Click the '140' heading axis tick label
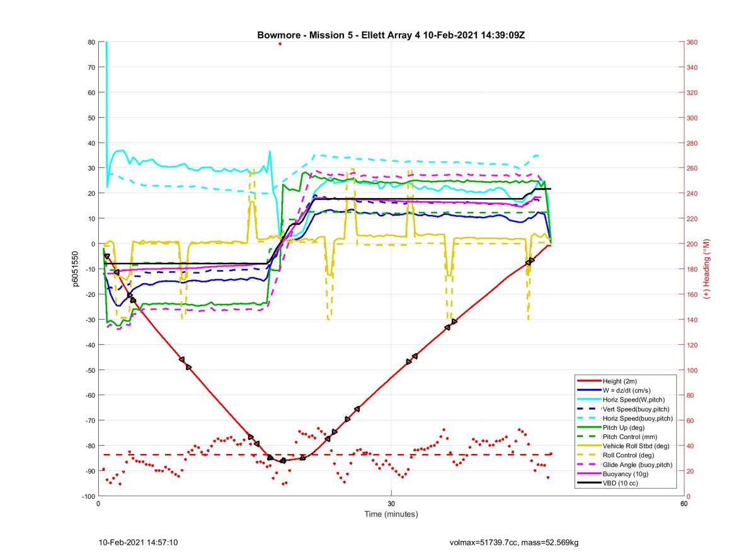The image size is (756, 558). [693, 320]
